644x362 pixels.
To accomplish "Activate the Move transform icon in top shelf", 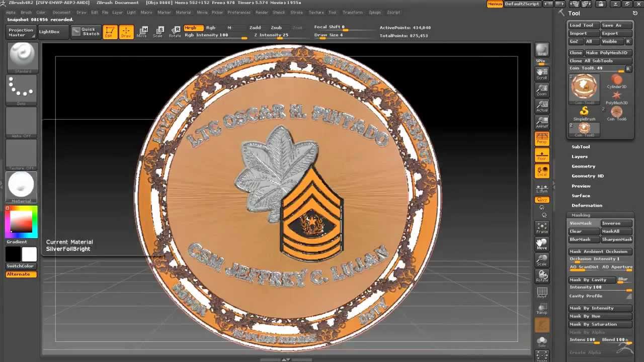I will coord(142,32).
